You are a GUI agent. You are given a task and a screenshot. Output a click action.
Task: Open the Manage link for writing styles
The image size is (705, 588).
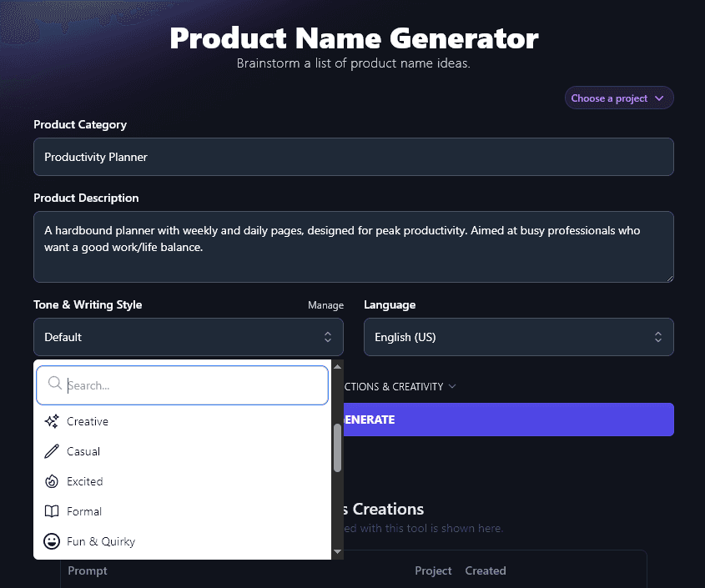325,305
